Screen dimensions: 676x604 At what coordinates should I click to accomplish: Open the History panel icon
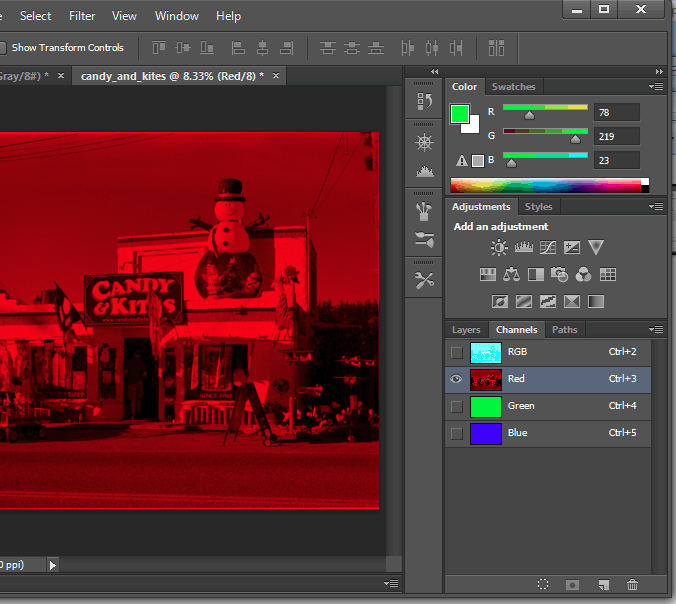(x=424, y=101)
